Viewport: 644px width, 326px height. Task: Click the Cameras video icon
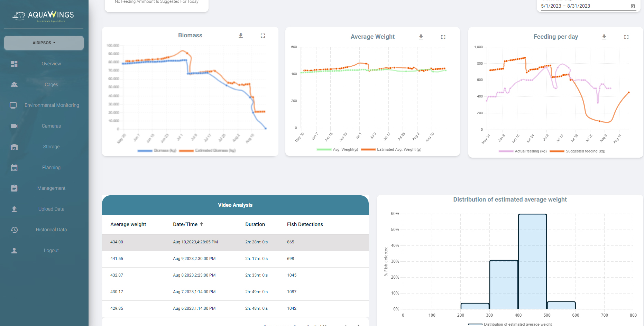[x=14, y=126]
